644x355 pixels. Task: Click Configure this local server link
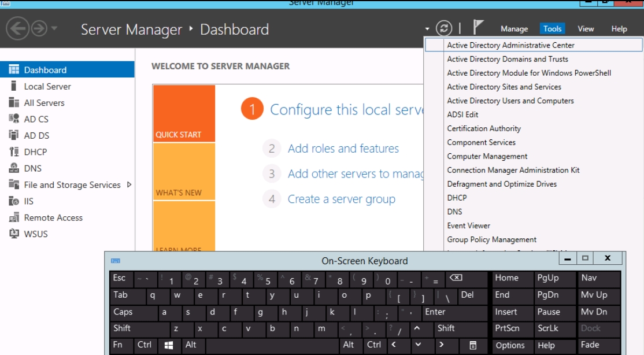point(346,110)
